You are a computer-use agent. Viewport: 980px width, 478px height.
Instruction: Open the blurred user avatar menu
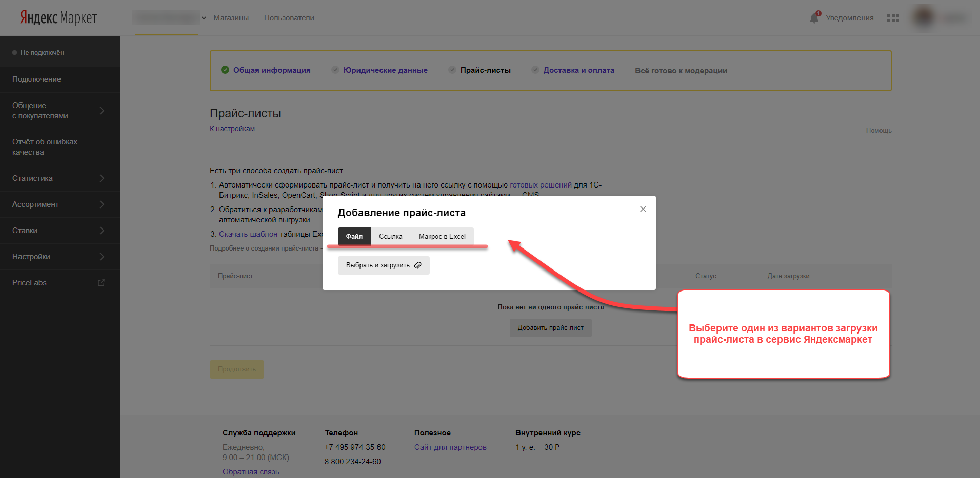(x=924, y=17)
